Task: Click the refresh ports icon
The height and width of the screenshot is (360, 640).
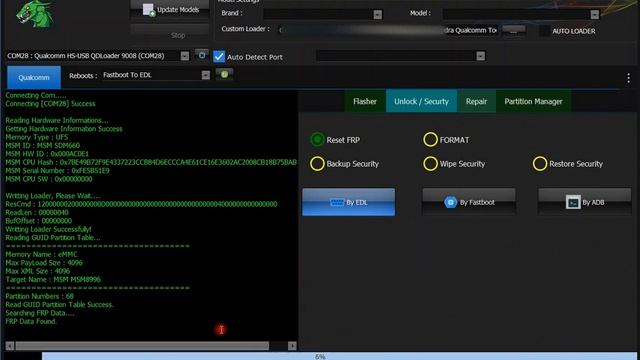Action: (x=202, y=55)
